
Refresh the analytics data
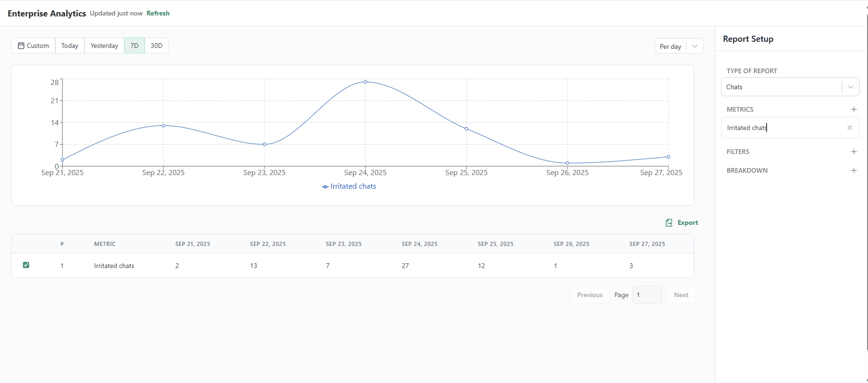point(158,13)
